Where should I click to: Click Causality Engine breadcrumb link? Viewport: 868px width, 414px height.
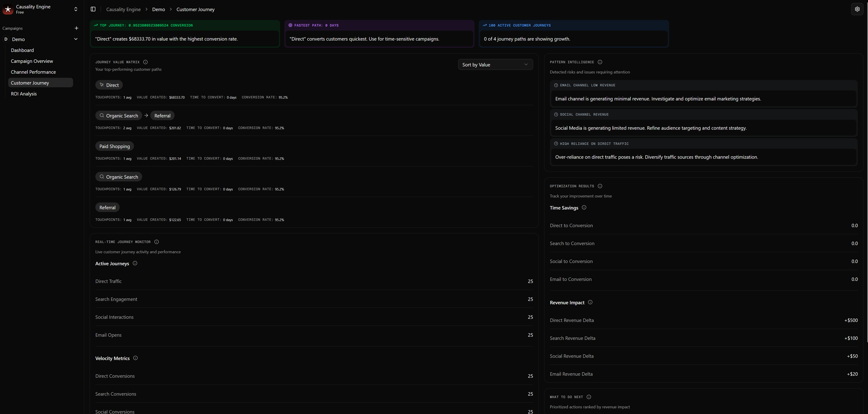(123, 10)
